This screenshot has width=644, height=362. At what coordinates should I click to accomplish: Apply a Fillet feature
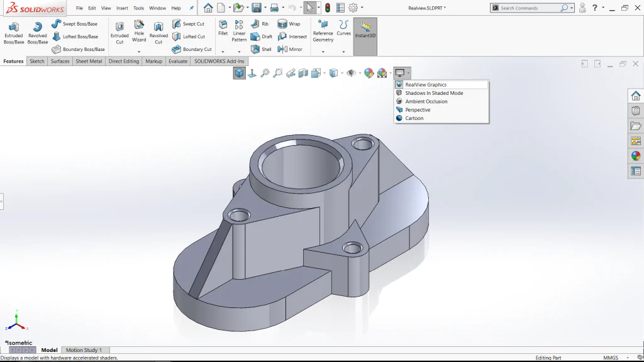(223, 28)
